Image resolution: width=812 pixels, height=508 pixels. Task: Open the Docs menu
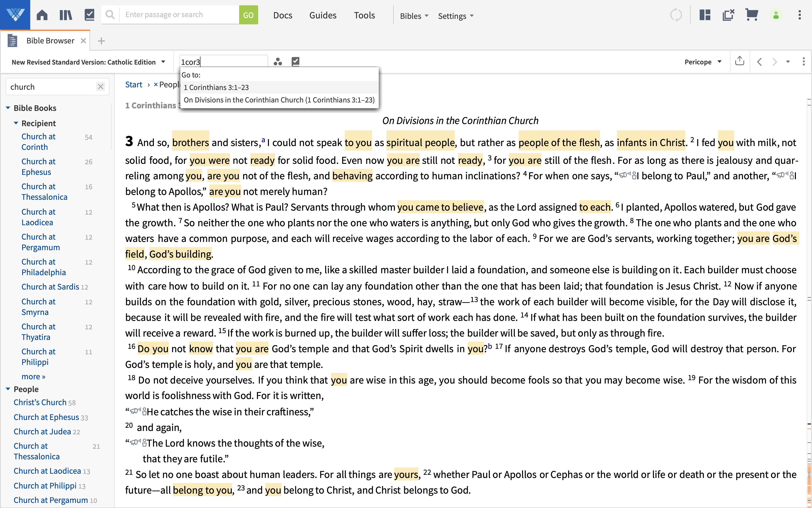point(283,15)
